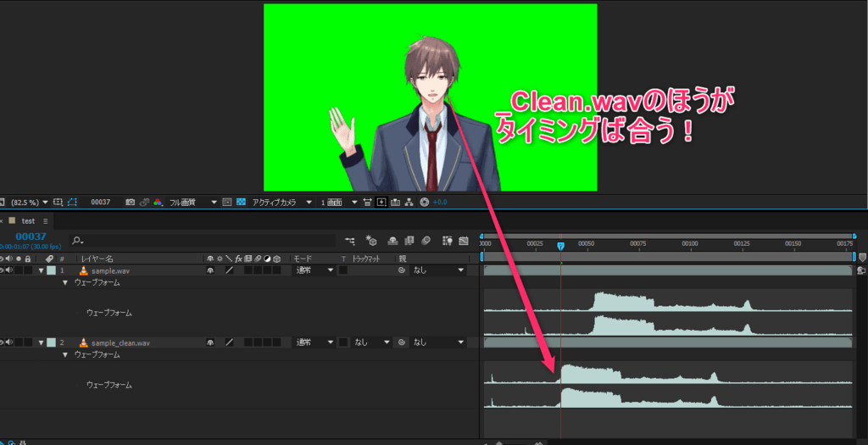
Task: Open the composition flowchart icon
Action: 409,203
